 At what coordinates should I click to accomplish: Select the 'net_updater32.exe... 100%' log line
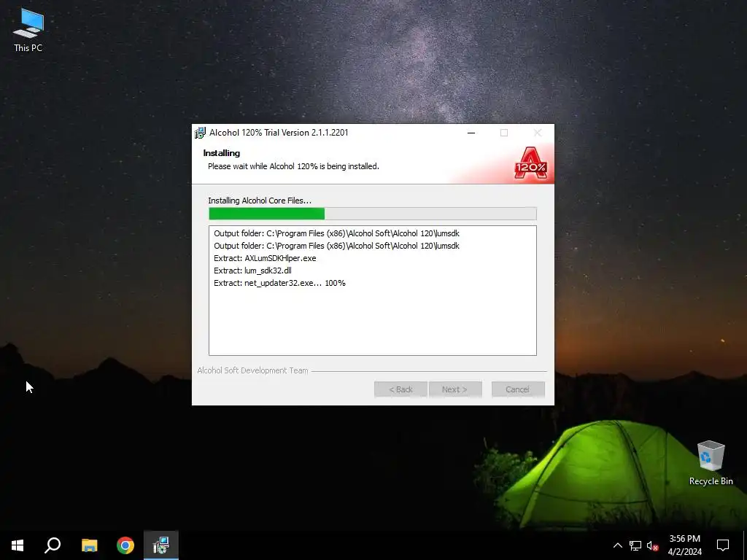[x=279, y=283]
